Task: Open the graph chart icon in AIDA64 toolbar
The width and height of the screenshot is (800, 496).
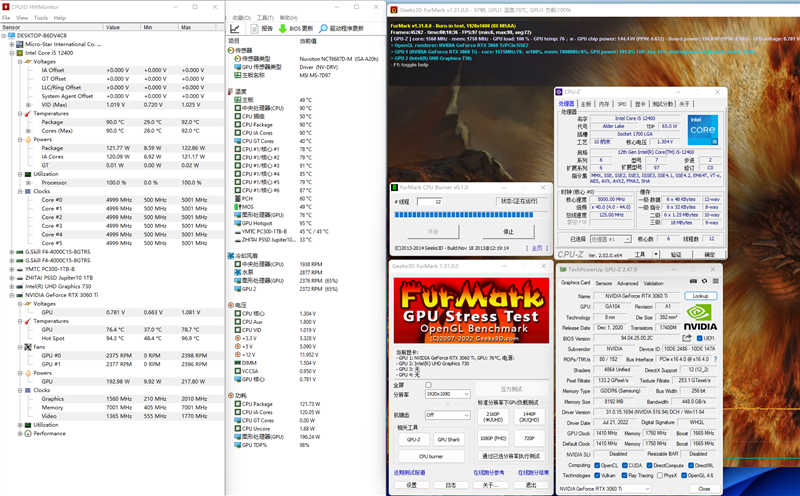Action: click(235, 29)
